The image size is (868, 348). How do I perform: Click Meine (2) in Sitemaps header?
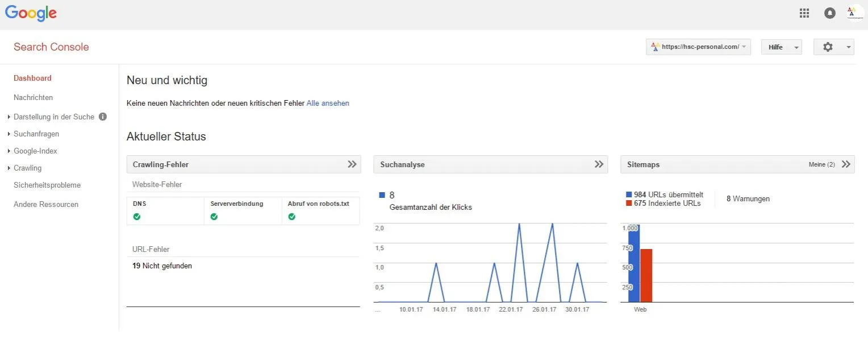click(x=821, y=164)
